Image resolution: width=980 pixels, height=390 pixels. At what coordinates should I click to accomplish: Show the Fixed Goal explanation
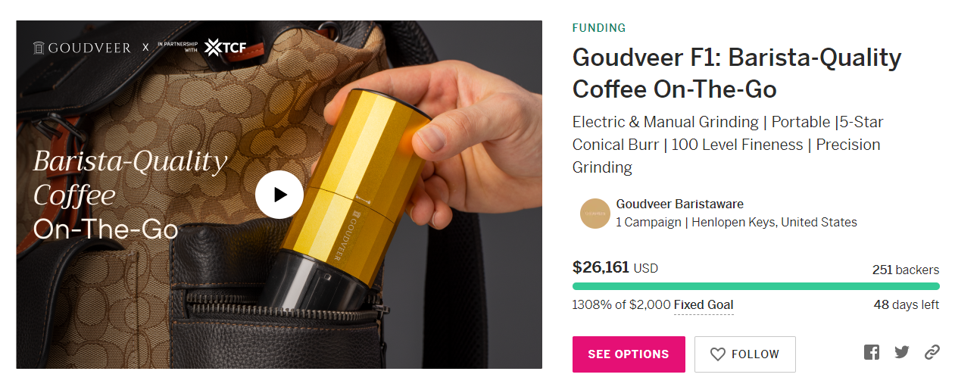pos(703,305)
